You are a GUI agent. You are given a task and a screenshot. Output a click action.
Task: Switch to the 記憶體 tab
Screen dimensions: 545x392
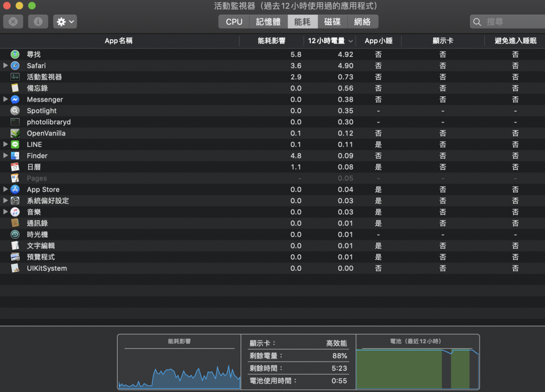tap(268, 21)
